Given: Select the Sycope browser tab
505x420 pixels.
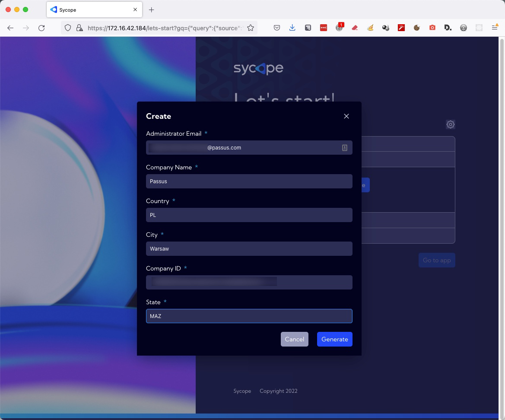Looking at the screenshot, I should pyautogui.click(x=94, y=10).
